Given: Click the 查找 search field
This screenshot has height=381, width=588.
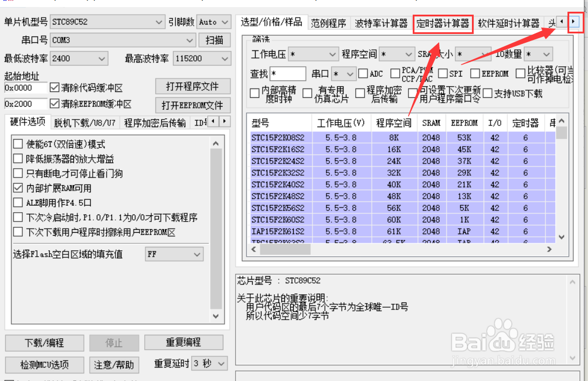Looking at the screenshot, I should point(288,73).
